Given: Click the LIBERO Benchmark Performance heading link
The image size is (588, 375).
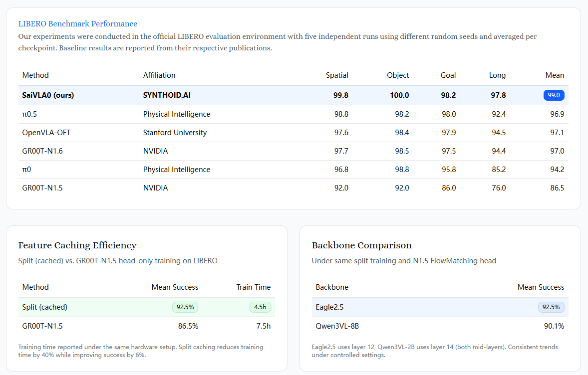Looking at the screenshot, I should click(77, 23).
